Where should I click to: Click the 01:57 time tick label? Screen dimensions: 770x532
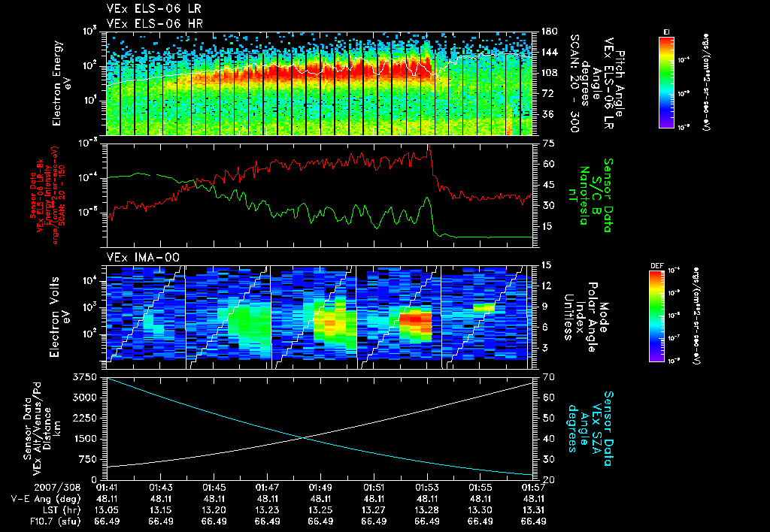(x=533, y=488)
